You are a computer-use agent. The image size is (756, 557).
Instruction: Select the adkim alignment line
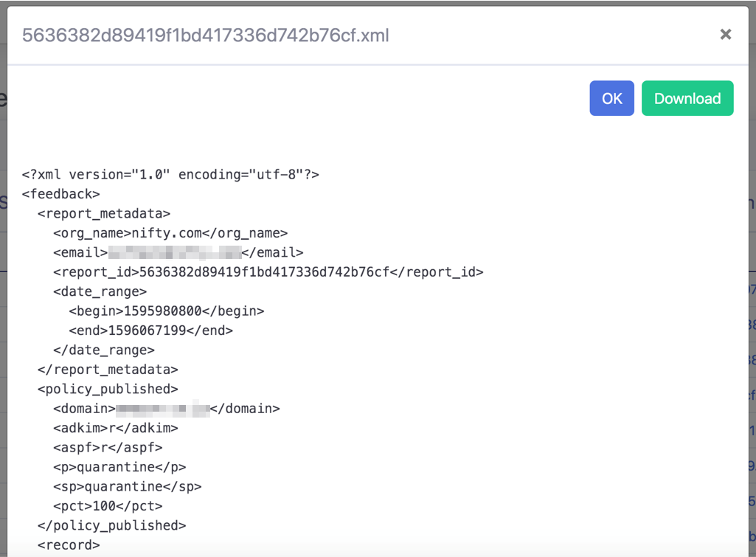pyautogui.click(x=115, y=428)
